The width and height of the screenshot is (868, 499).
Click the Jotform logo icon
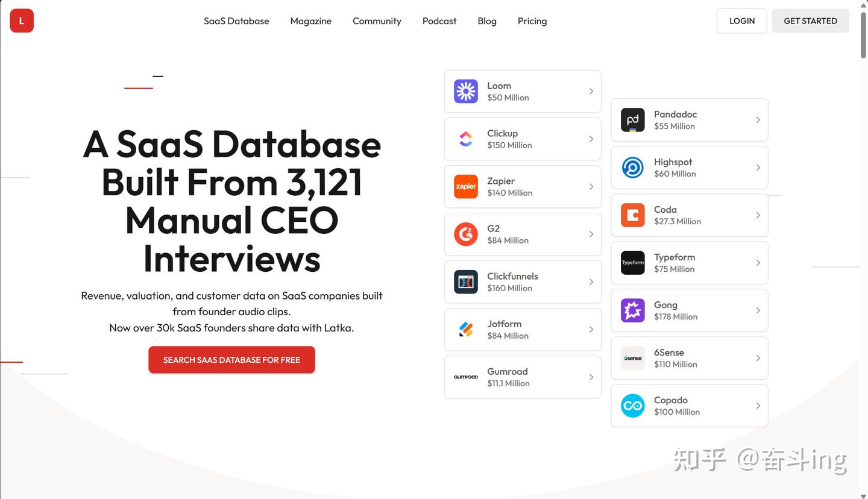(x=466, y=329)
